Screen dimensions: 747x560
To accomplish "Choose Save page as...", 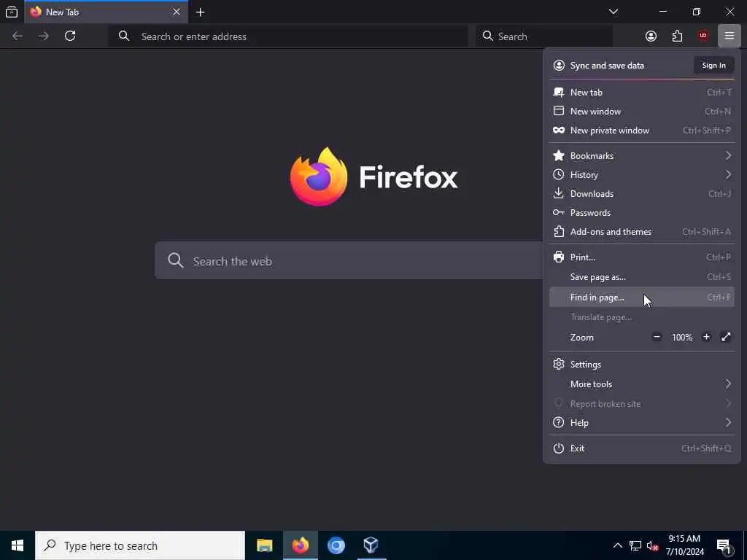I will click(x=642, y=277).
